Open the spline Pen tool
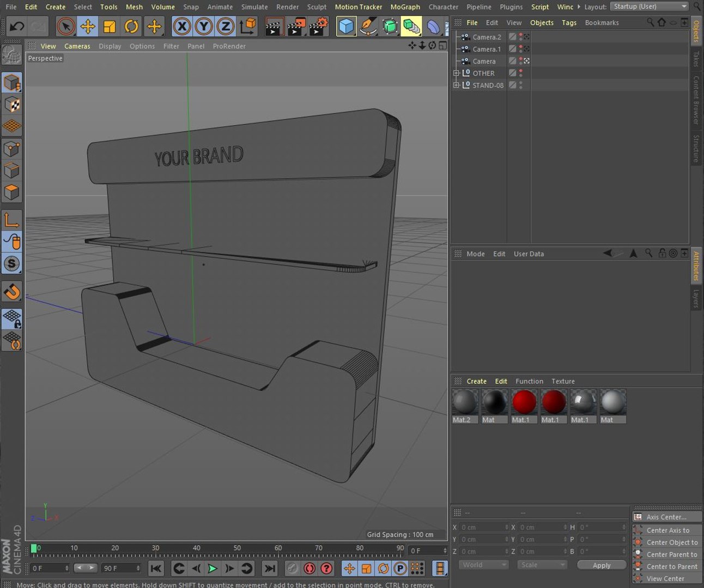This screenshot has height=588, width=704. (368, 26)
